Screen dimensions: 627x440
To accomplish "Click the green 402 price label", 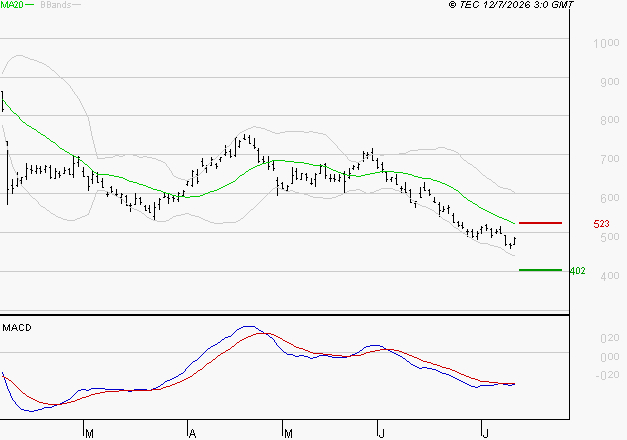I will click(577, 271).
